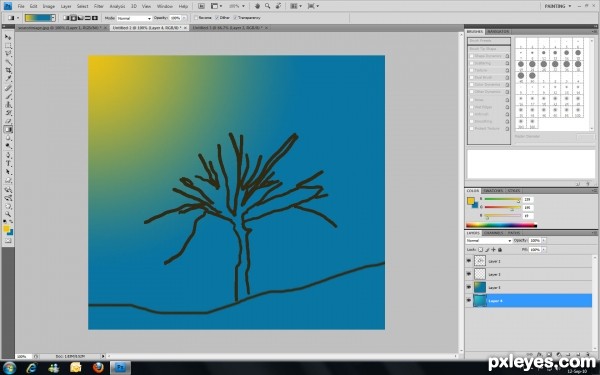This screenshot has width=600, height=375.
Task: Click the R slider in Color panel
Action: coord(502,200)
